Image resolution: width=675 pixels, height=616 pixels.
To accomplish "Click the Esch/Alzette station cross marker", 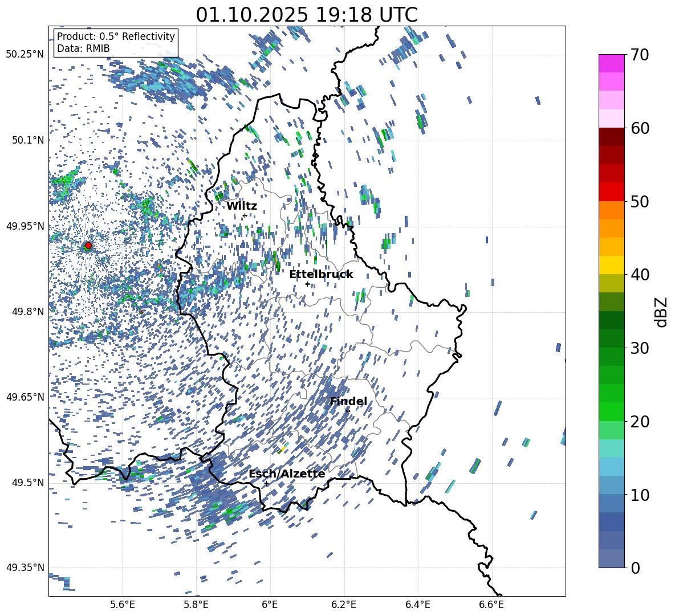I will 266,483.
